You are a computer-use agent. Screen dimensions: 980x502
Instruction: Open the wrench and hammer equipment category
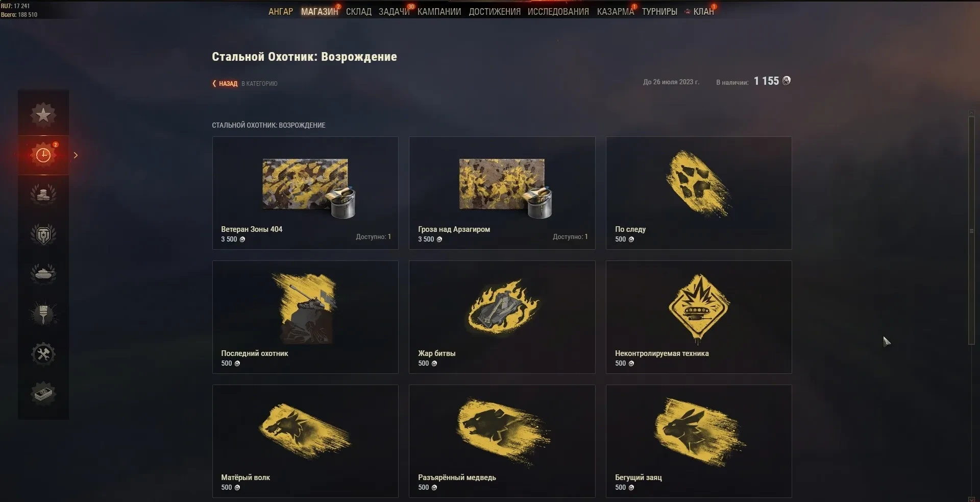[43, 354]
